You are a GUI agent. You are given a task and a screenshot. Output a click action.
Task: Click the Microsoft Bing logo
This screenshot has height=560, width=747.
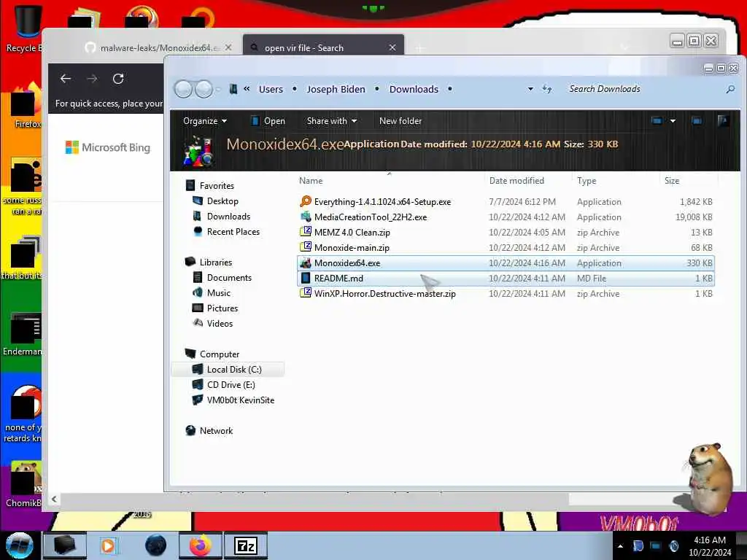coord(108,147)
